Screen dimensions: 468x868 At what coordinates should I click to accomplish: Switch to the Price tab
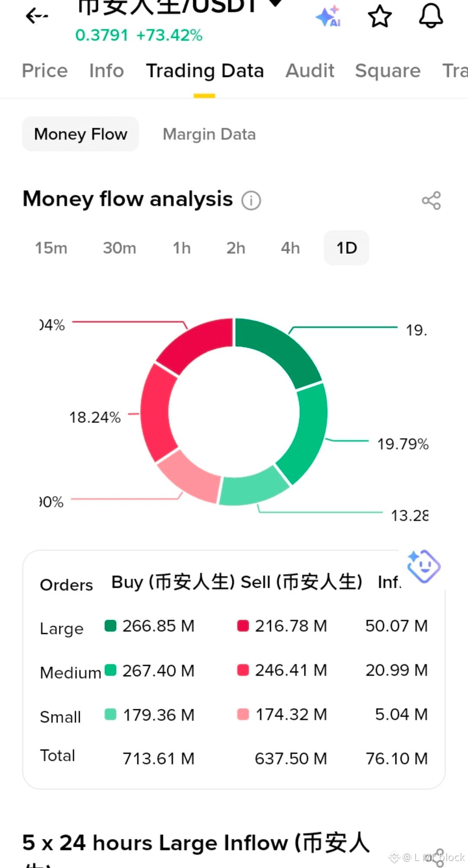(45, 71)
